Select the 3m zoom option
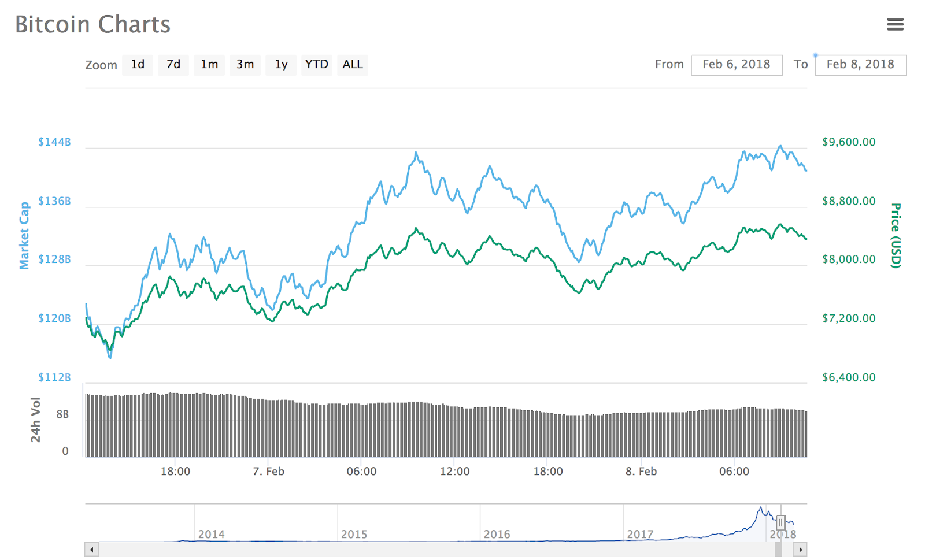925x560 pixels. click(245, 65)
